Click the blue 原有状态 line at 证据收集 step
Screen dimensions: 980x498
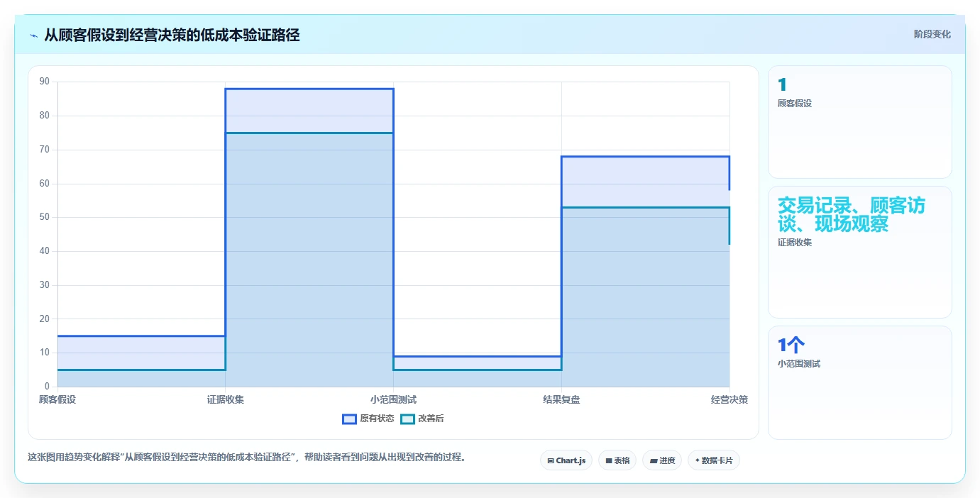pos(309,89)
